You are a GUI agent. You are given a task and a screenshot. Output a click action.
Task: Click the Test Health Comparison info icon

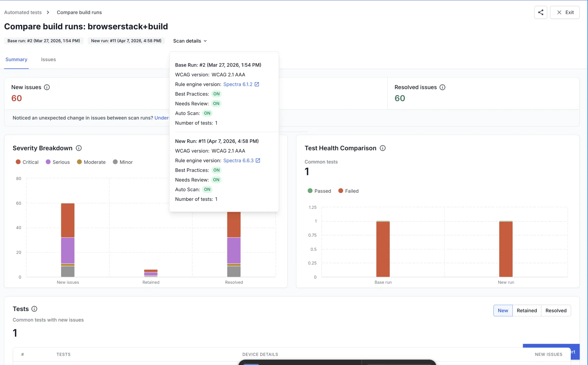(382, 148)
